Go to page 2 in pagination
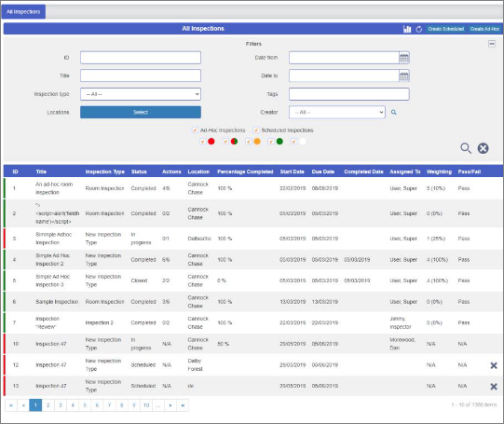 coord(48,405)
